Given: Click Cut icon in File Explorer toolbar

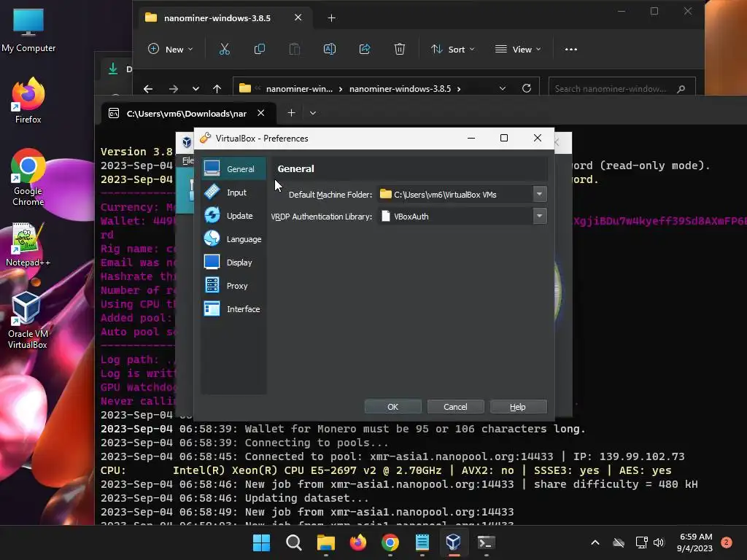Looking at the screenshot, I should tap(225, 49).
